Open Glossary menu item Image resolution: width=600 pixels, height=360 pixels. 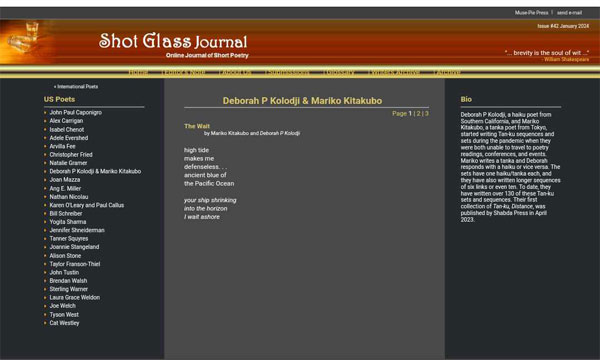point(339,72)
